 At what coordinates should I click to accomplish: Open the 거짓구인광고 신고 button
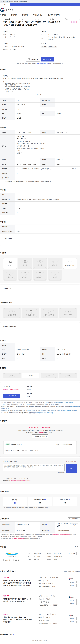tap(74, 519)
